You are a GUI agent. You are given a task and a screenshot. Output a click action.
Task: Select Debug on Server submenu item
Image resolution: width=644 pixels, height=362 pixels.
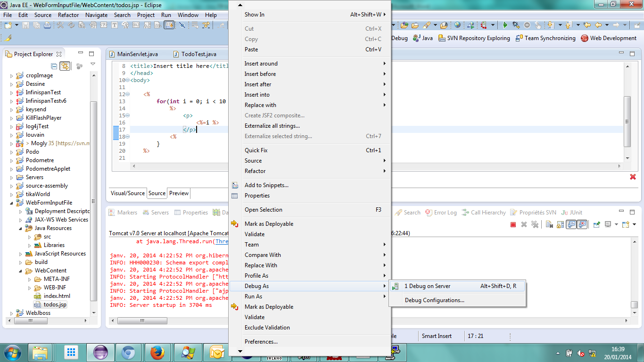[456, 286]
